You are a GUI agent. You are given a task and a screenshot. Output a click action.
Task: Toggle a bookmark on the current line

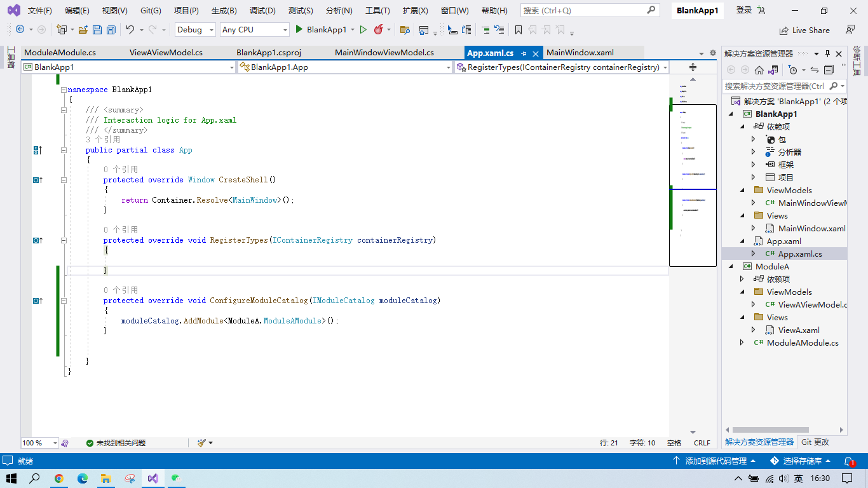tap(519, 30)
